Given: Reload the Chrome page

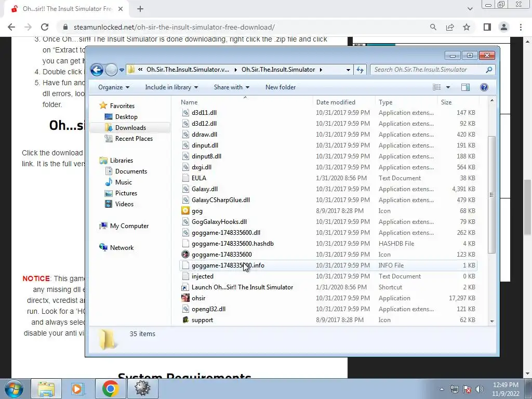Looking at the screenshot, I should (x=45, y=27).
